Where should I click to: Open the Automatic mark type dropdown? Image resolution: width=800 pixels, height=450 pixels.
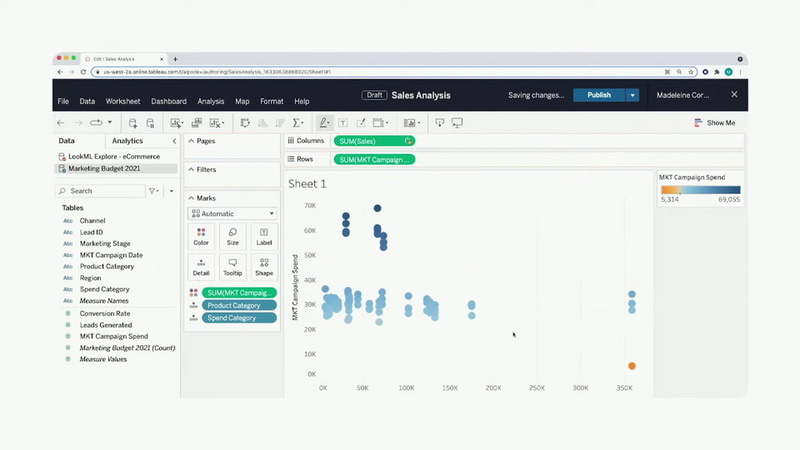pyautogui.click(x=233, y=213)
